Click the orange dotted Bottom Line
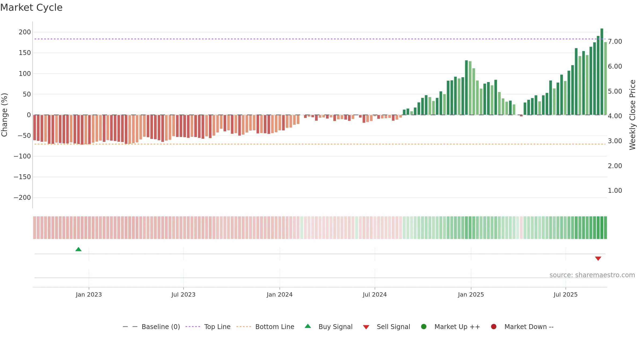Viewport: 644px width, 362px height. pyautogui.click(x=320, y=144)
